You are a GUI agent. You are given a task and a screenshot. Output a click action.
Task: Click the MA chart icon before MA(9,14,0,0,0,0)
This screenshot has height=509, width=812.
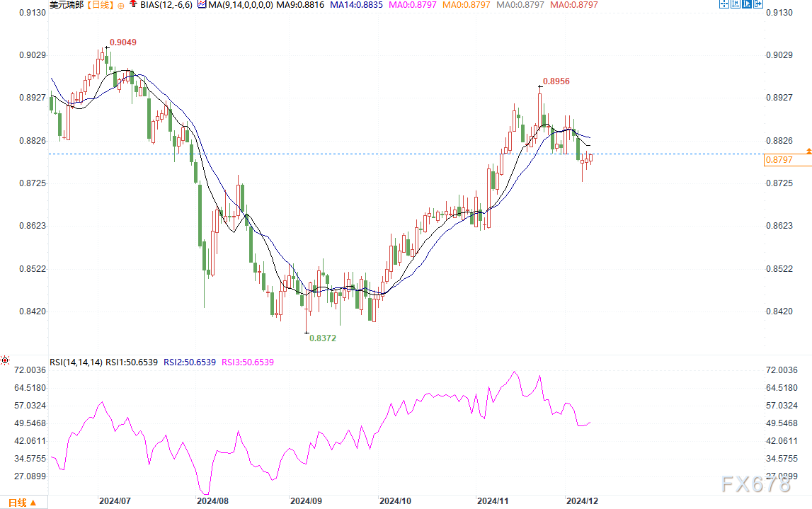201,5
